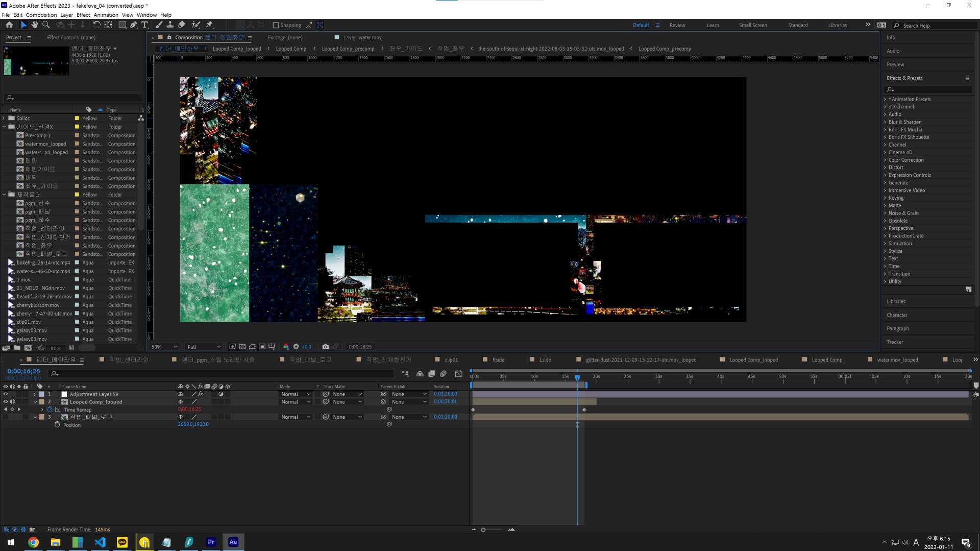
Task: Open the Composition menu
Action: pyautogui.click(x=41, y=15)
